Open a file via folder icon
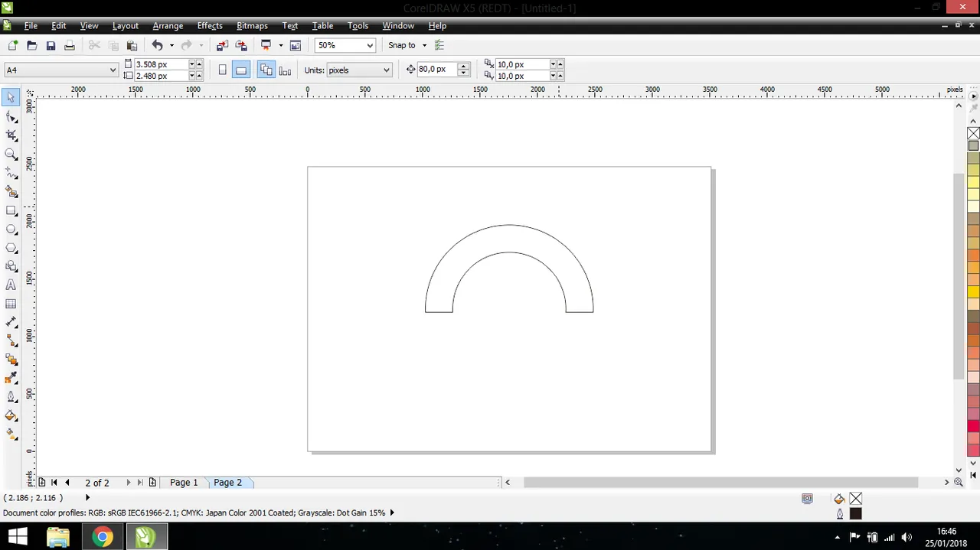The height and width of the screenshot is (550, 980). [32, 45]
